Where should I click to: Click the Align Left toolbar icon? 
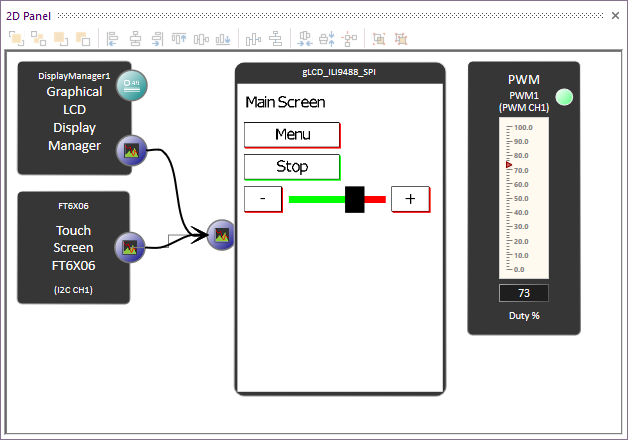tap(113, 39)
